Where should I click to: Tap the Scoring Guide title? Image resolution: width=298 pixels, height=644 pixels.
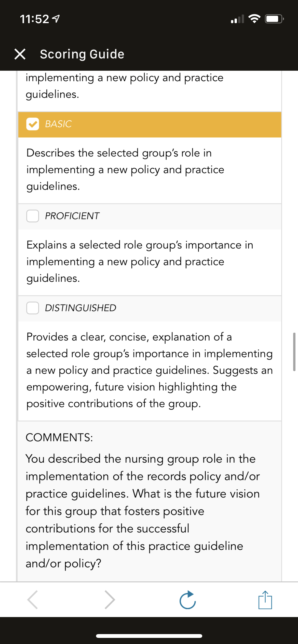(x=82, y=54)
